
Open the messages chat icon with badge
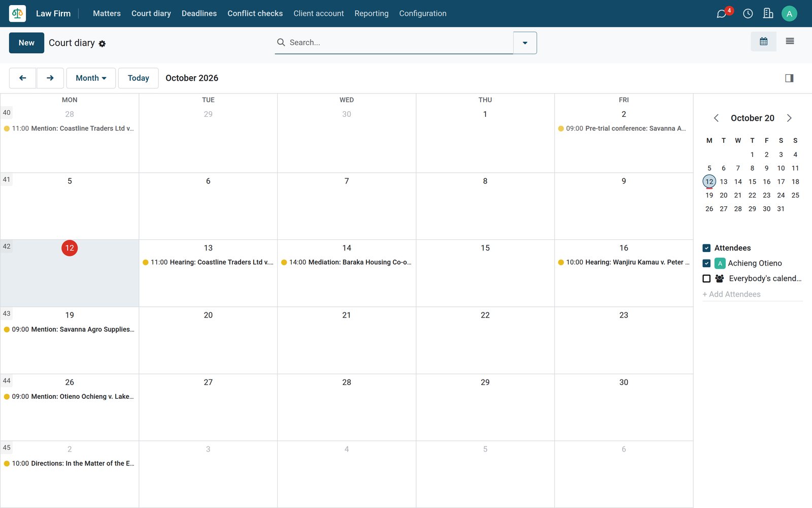tap(722, 14)
